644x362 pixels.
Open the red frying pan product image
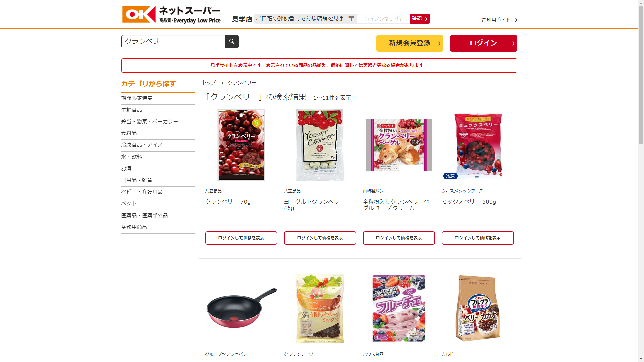241,308
